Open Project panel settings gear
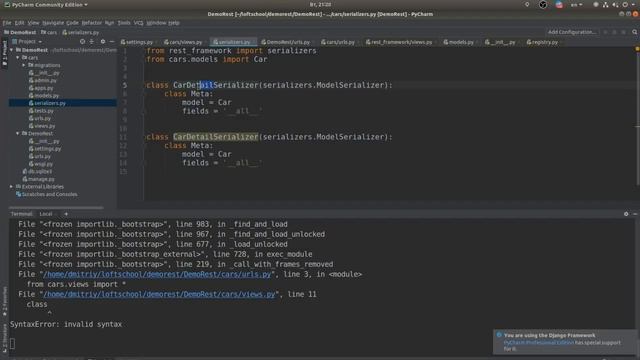This screenshot has width=640, height=360. point(102,42)
